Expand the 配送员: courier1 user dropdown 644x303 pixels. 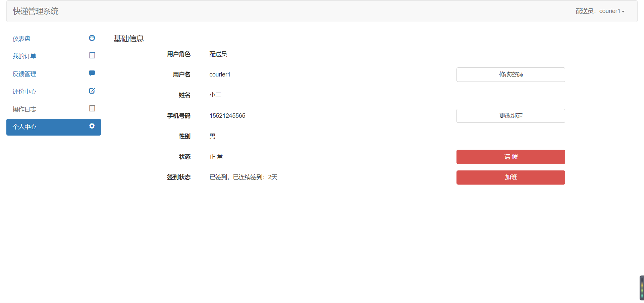[600, 11]
